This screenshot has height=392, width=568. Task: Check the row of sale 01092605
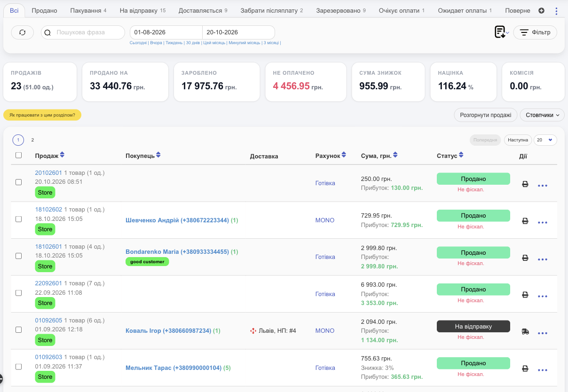pos(19,329)
